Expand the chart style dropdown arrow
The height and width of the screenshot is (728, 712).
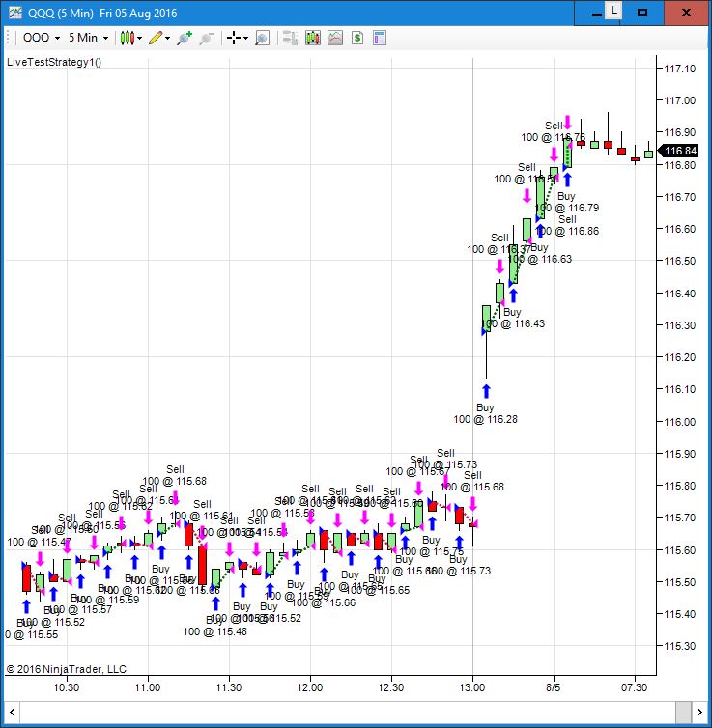139,38
